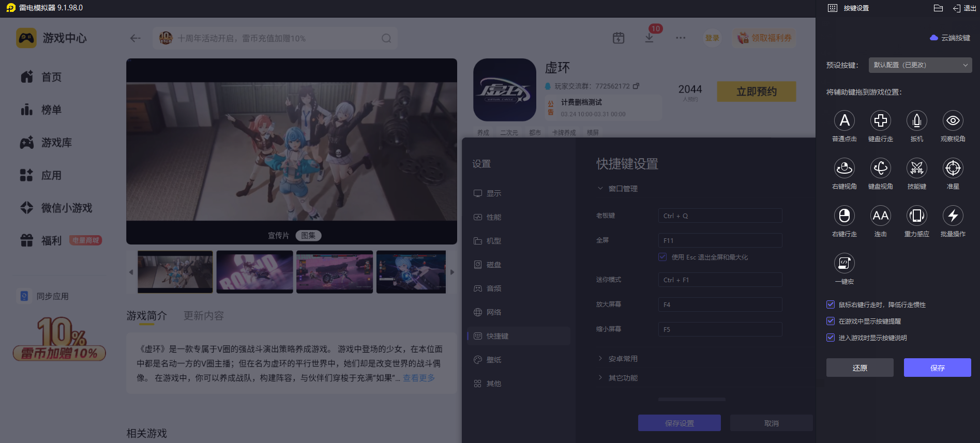The image size is (980, 443).
Task: Click the blue 保存 button
Action: click(937, 368)
